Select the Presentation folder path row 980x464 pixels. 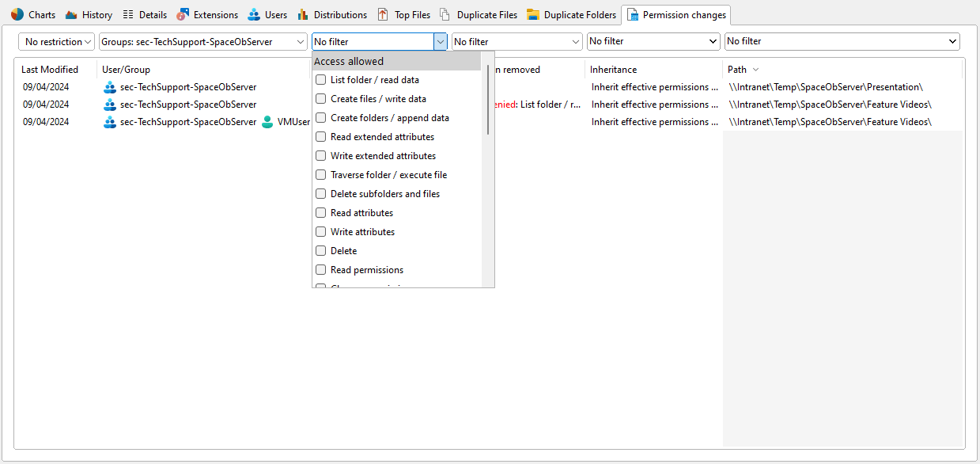(x=825, y=87)
